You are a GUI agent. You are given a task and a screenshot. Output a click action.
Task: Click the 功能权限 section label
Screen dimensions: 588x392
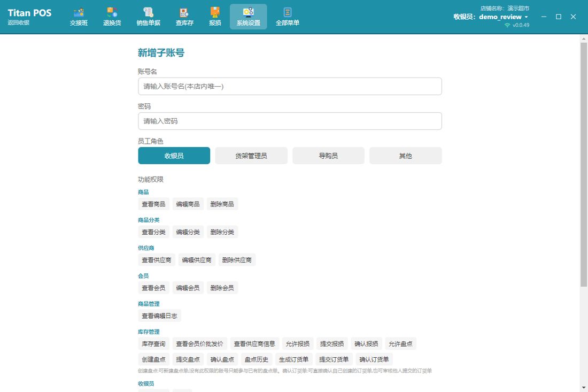(x=151, y=179)
